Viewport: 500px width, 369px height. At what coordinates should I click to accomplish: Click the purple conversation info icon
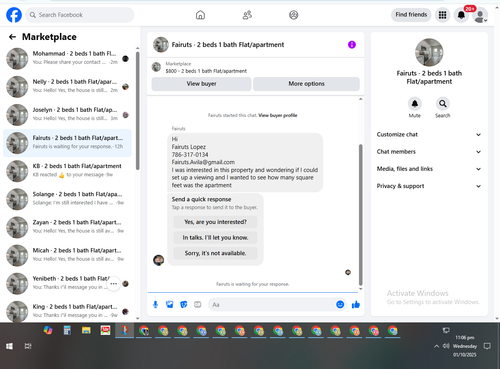click(352, 45)
